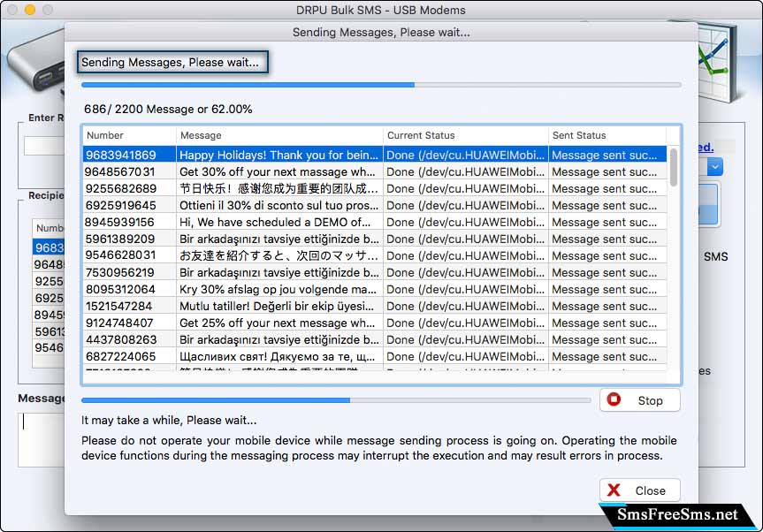
Task: Click the Message text area in main window
Action: click(42, 439)
